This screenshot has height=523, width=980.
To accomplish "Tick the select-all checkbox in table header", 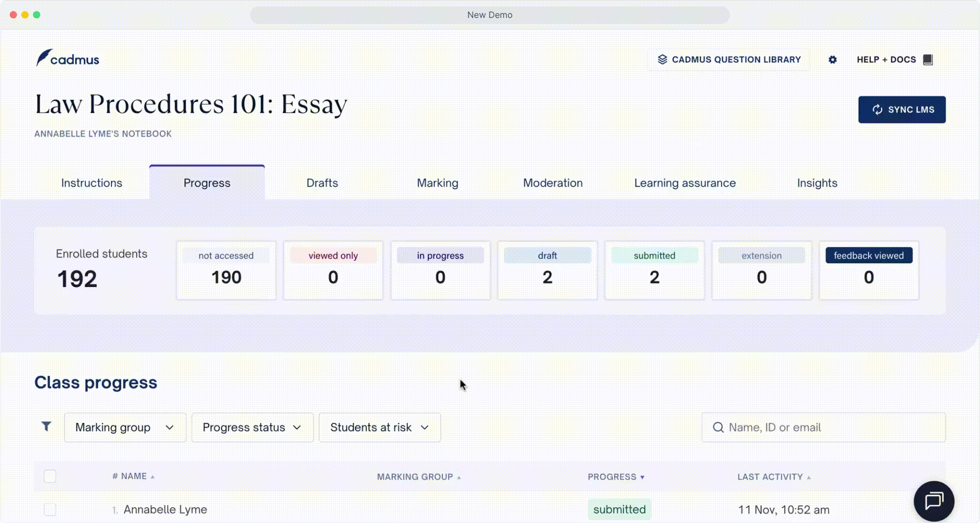I will (x=50, y=476).
